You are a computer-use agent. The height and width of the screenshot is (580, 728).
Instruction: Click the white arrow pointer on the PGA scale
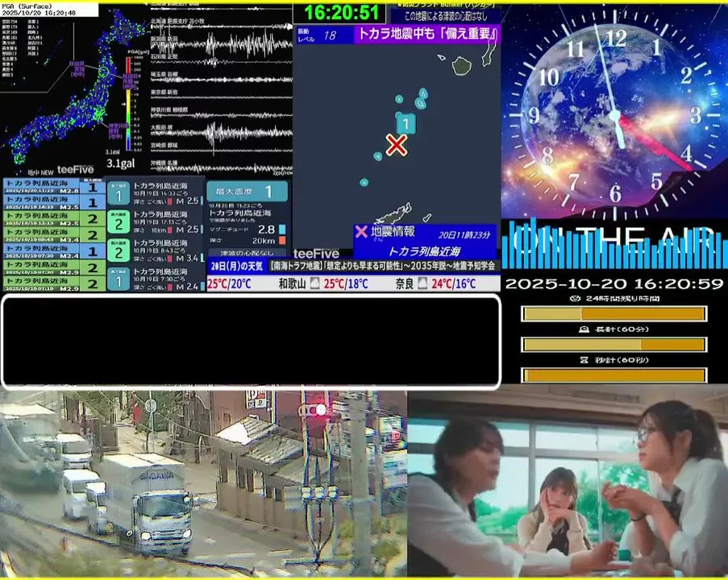click(124, 104)
